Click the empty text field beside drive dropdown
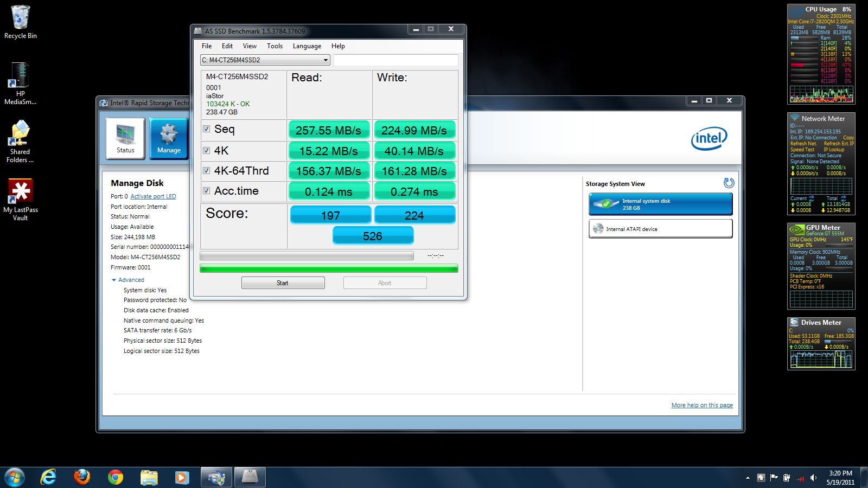 pyautogui.click(x=395, y=60)
